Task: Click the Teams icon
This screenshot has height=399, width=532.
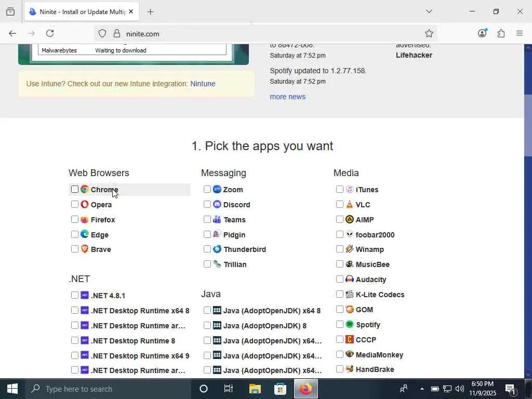Action: click(x=217, y=220)
